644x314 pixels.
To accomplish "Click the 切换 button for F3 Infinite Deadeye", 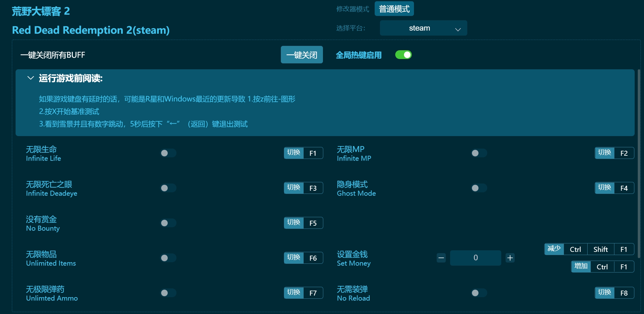I will coord(294,188).
